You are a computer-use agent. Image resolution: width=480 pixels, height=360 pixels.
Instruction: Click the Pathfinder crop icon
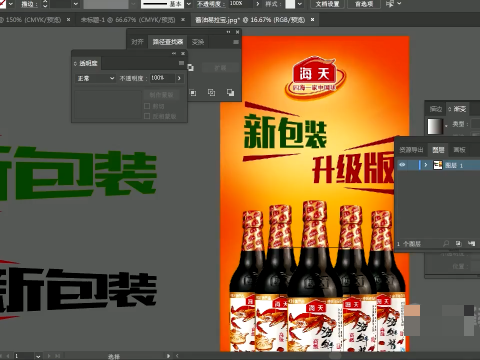click(193, 92)
